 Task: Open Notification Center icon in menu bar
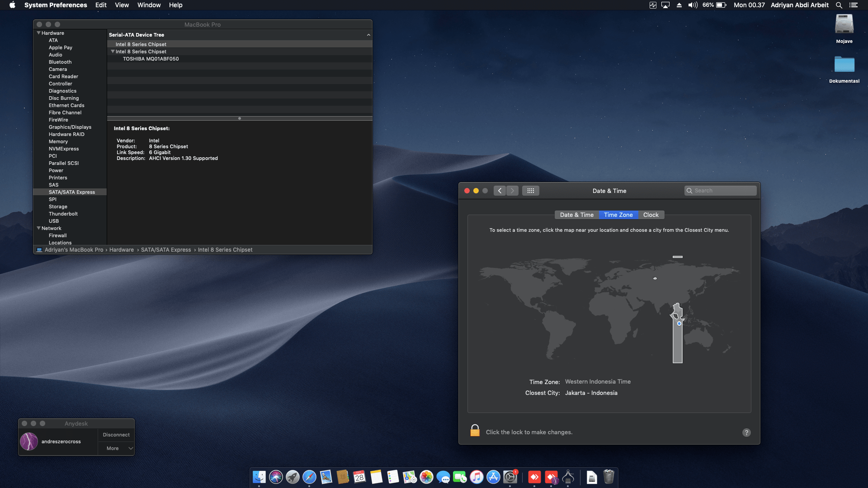(854, 5)
